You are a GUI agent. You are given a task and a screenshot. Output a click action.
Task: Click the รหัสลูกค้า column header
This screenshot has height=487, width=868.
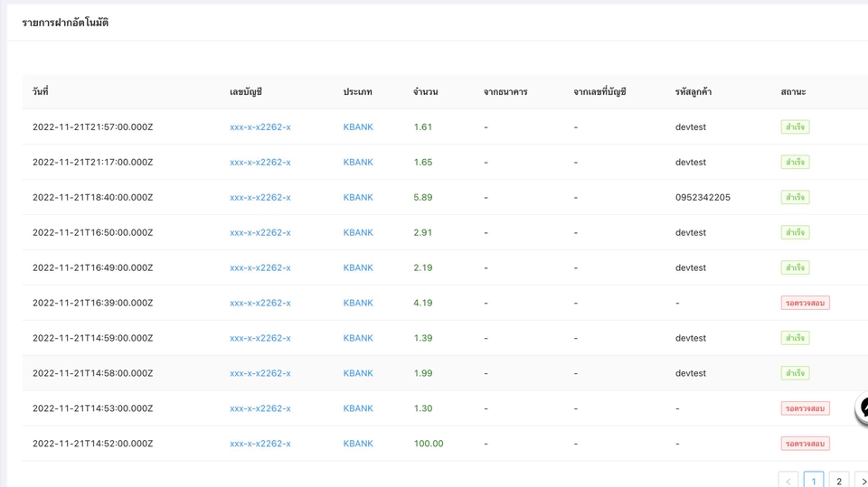pos(693,91)
